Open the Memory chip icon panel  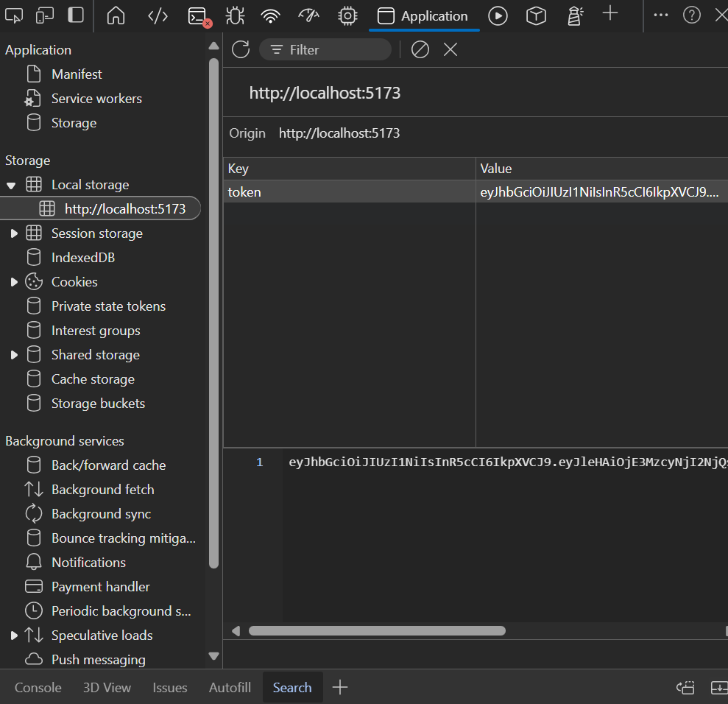coord(347,15)
